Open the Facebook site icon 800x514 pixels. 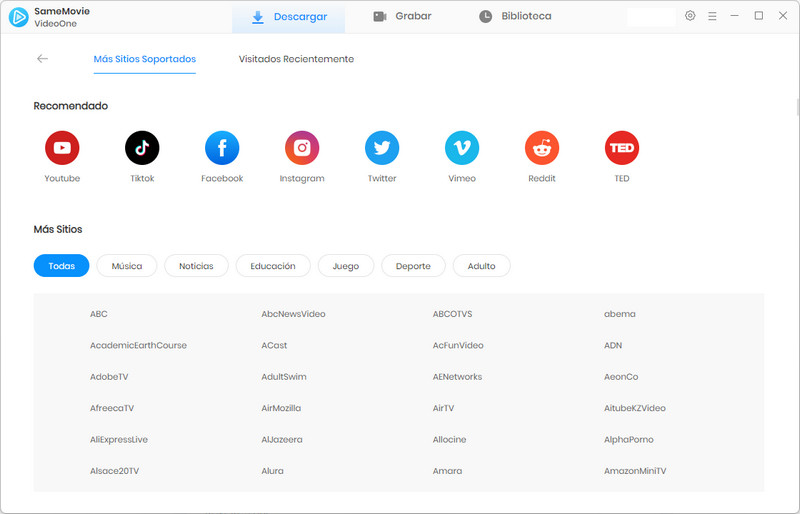(222, 148)
